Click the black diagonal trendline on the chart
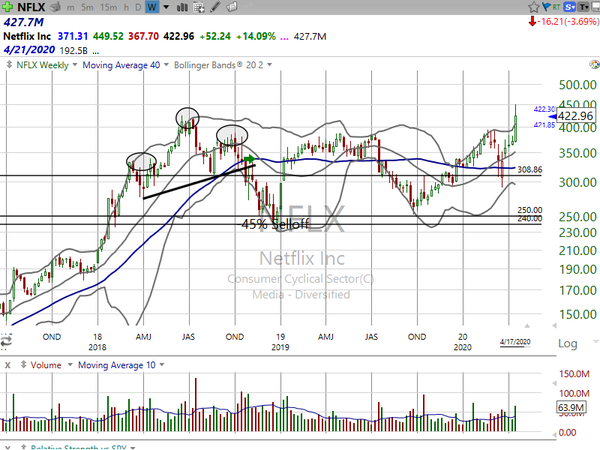Viewport: 600px width, 450px height. point(199,182)
